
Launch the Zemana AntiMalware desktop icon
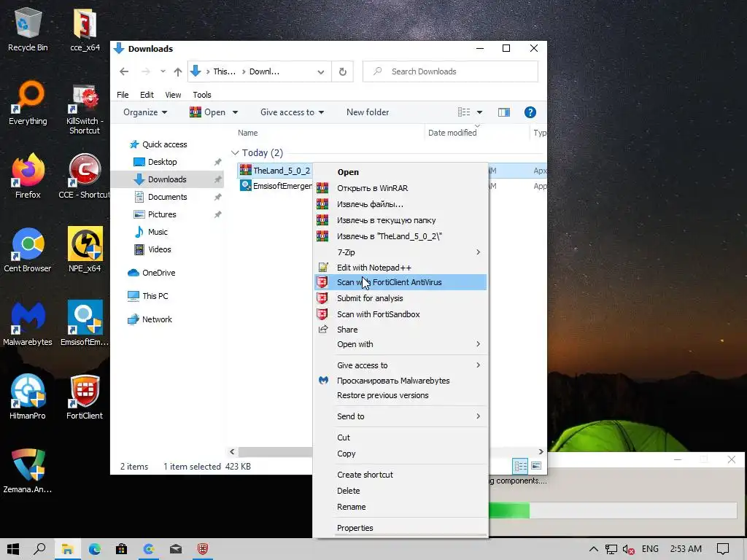pos(28,470)
